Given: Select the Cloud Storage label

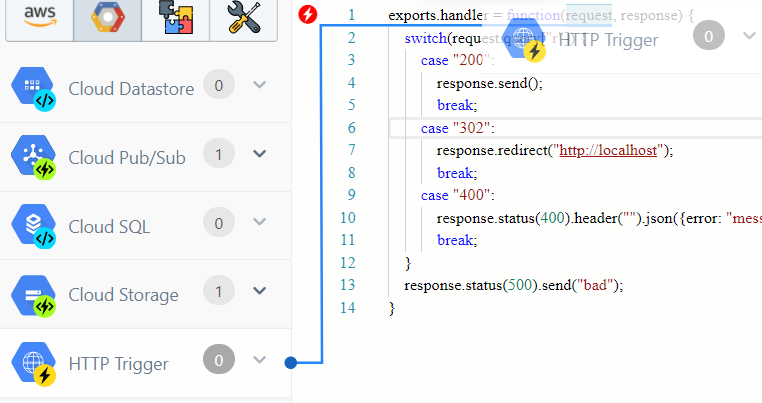Looking at the screenshot, I should pyautogui.click(x=123, y=295).
